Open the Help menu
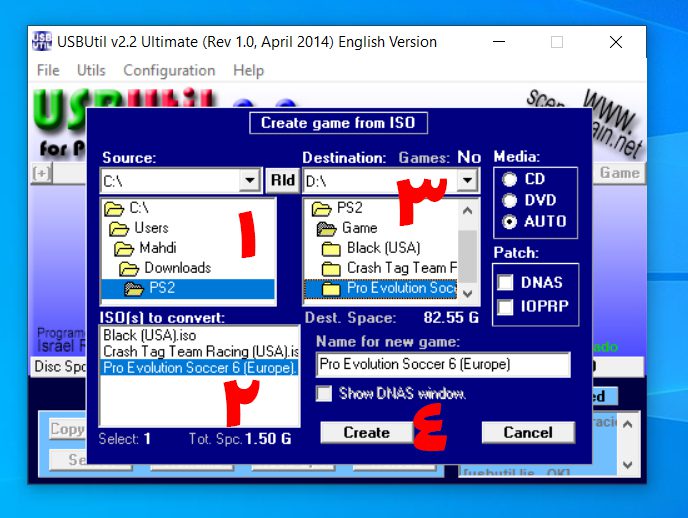This screenshot has width=688, height=518. click(248, 70)
